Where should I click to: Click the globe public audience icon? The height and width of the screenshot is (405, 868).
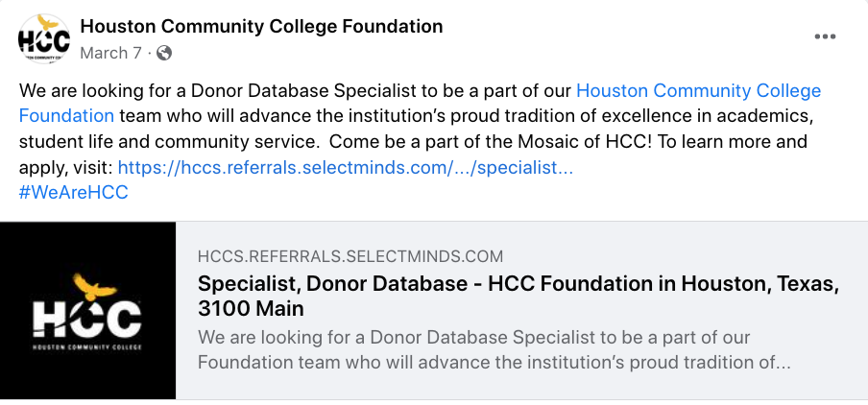(164, 53)
